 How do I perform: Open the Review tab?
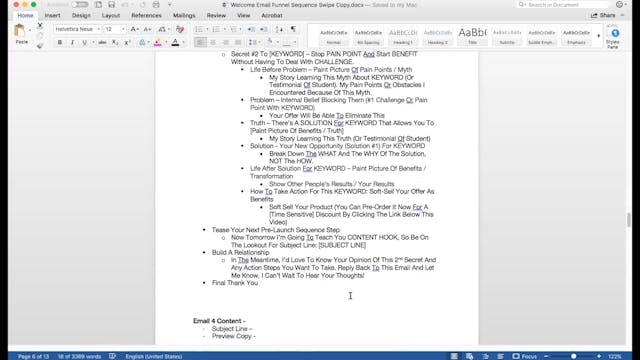[216, 16]
